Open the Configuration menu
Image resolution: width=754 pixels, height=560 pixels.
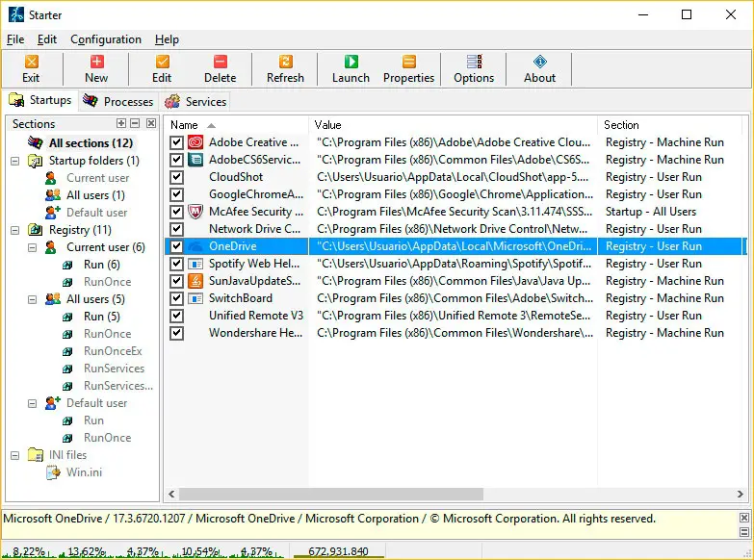106,39
